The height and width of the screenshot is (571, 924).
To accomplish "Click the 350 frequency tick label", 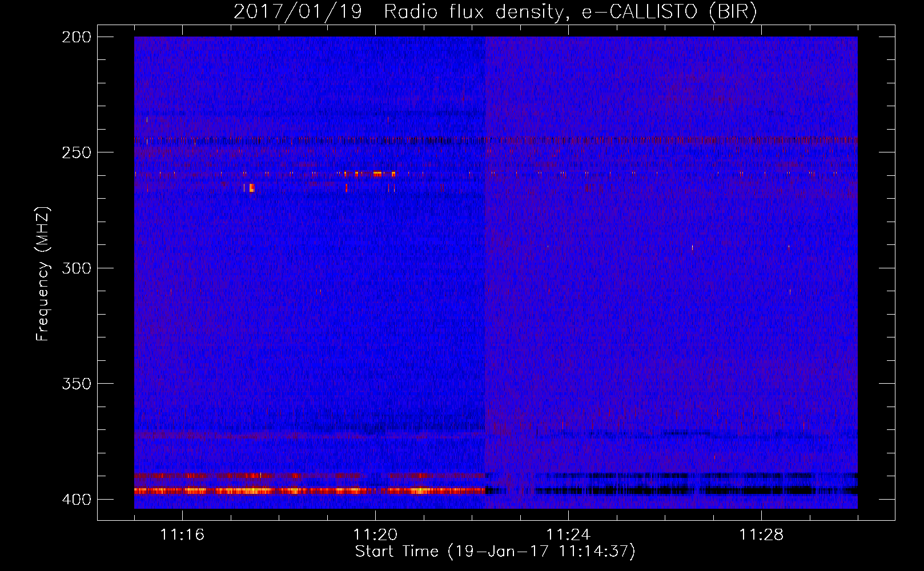I will tap(77, 384).
